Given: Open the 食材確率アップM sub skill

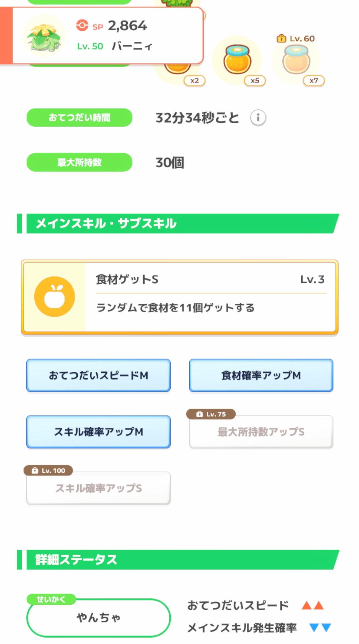Looking at the screenshot, I should 261,375.
